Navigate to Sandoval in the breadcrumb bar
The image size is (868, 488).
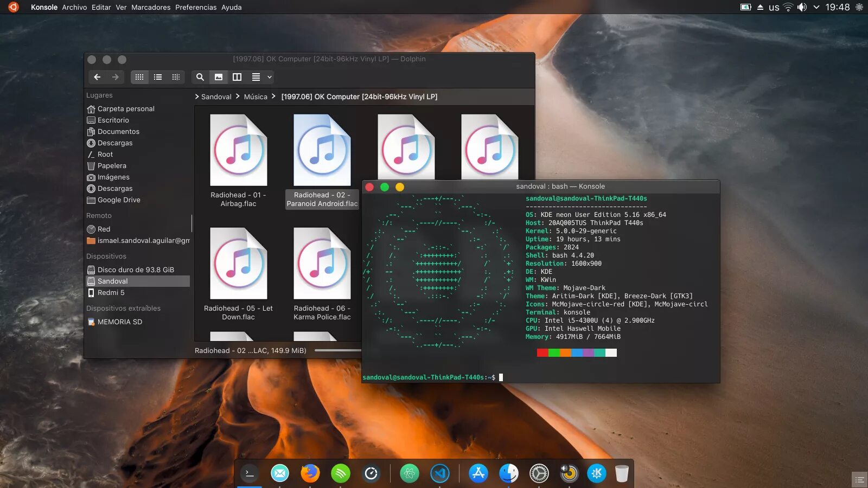(x=216, y=97)
